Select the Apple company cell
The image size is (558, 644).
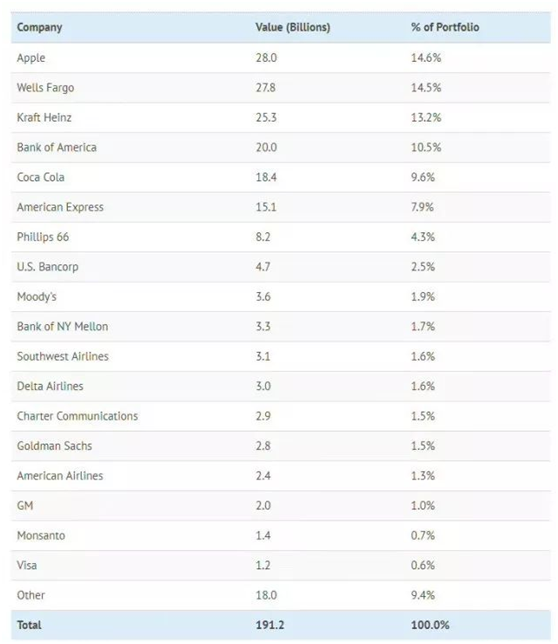(x=31, y=58)
